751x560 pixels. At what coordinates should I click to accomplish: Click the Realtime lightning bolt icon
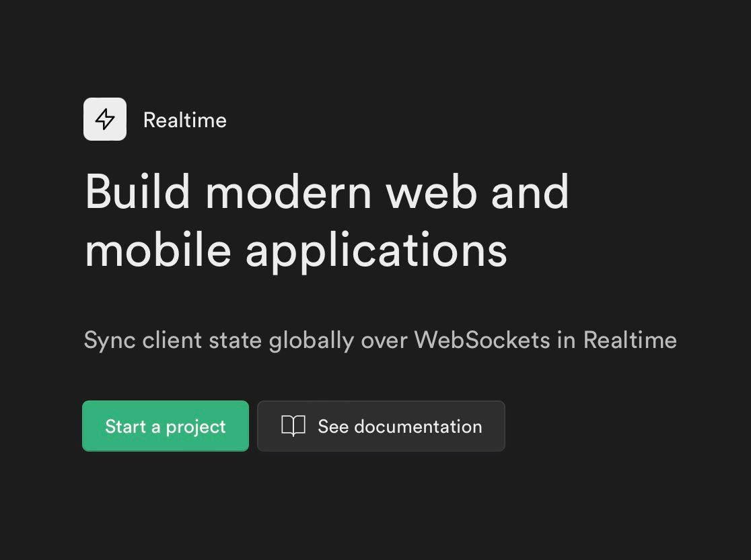(x=105, y=119)
